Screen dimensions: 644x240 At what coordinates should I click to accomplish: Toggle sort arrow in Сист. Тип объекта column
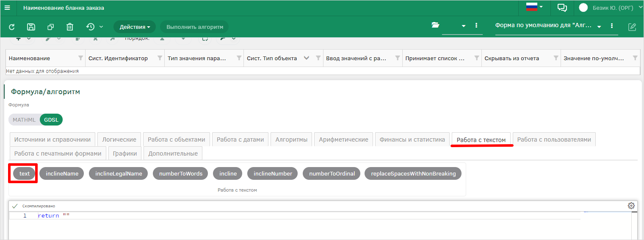[307, 58]
